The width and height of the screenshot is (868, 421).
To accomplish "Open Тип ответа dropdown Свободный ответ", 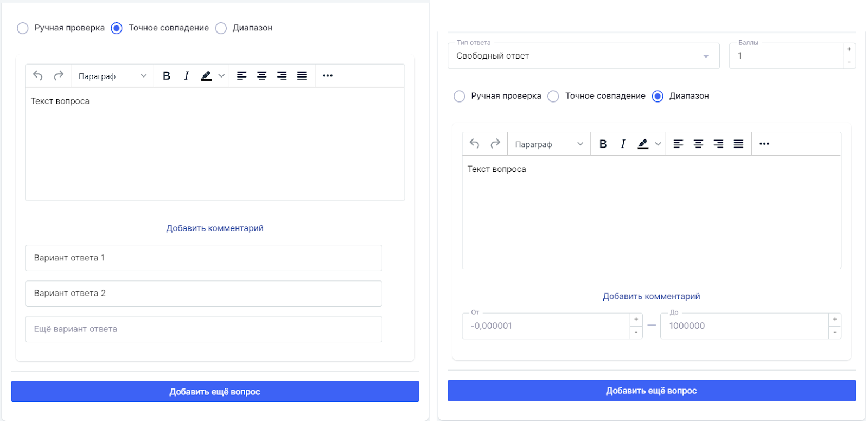I will (x=583, y=56).
